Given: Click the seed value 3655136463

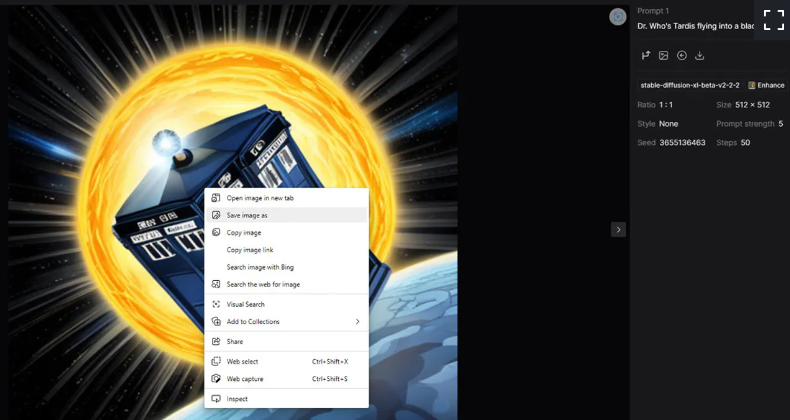Looking at the screenshot, I should point(682,143).
